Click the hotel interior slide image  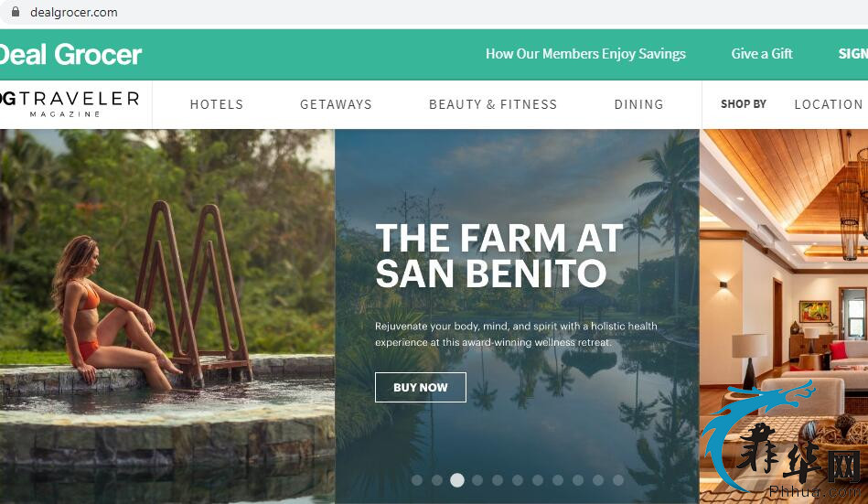[x=784, y=316]
